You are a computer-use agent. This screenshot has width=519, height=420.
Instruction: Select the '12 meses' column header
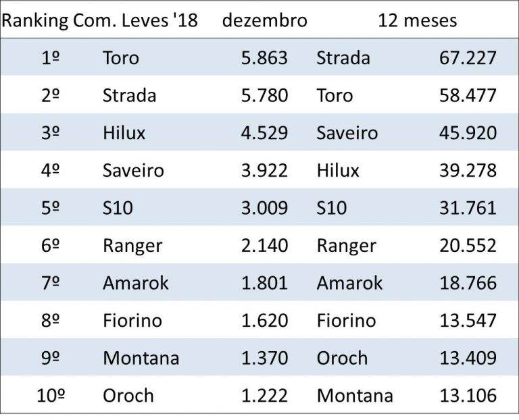tap(418, 20)
